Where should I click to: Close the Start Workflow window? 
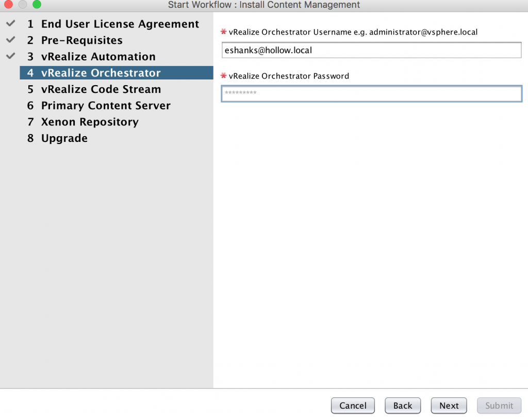(8, 5)
